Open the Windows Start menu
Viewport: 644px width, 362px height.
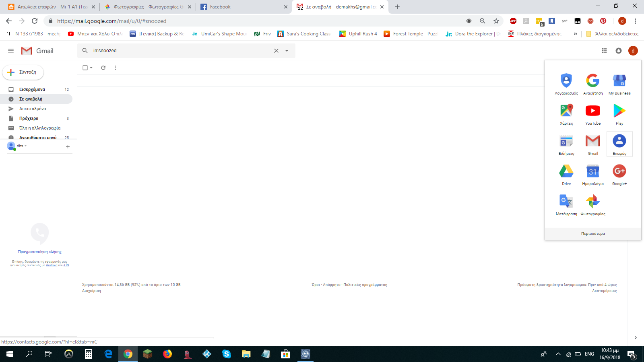click(10, 354)
